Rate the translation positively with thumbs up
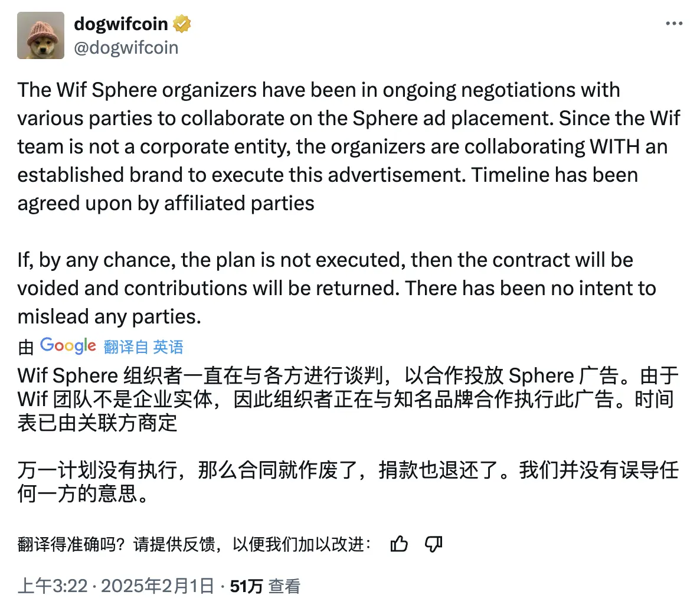Screen dimensions: 700x608 (x=400, y=544)
